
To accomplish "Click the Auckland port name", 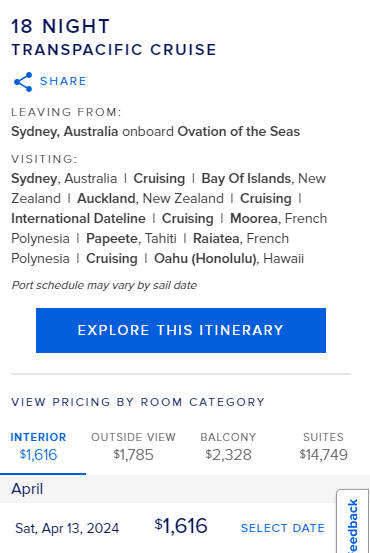I will (x=106, y=198).
